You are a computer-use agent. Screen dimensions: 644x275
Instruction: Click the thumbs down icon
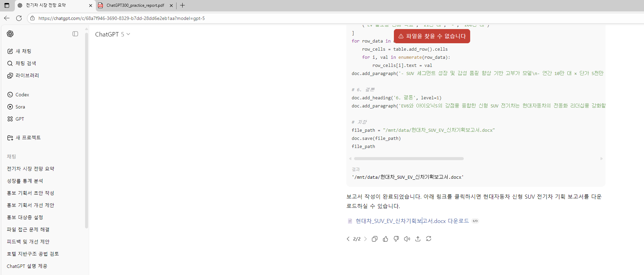coord(396,239)
